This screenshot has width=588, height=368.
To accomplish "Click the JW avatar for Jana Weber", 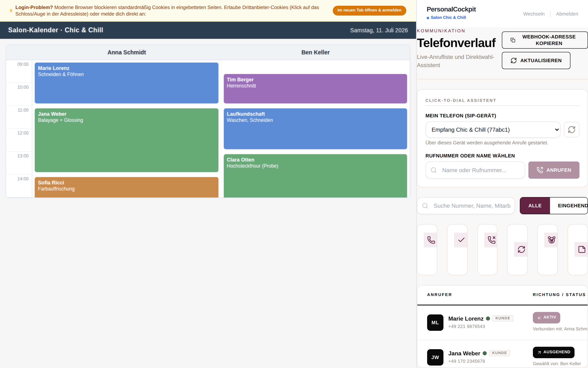I will click(435, 357).
